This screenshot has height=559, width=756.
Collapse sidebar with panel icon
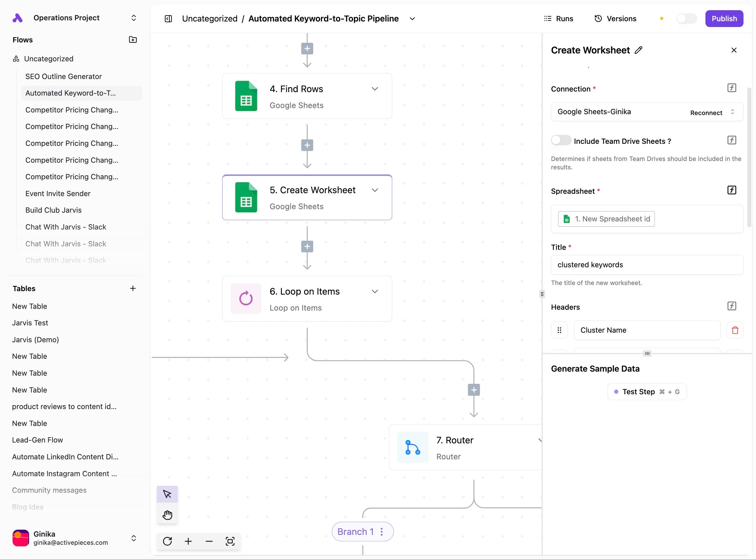click(x=168, y=19)
